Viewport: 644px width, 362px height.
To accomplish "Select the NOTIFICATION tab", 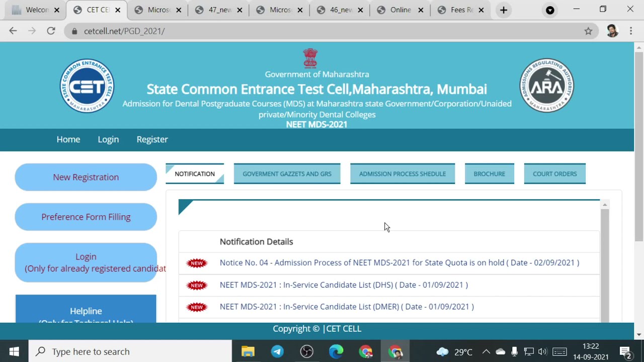I will coord(195,174).
